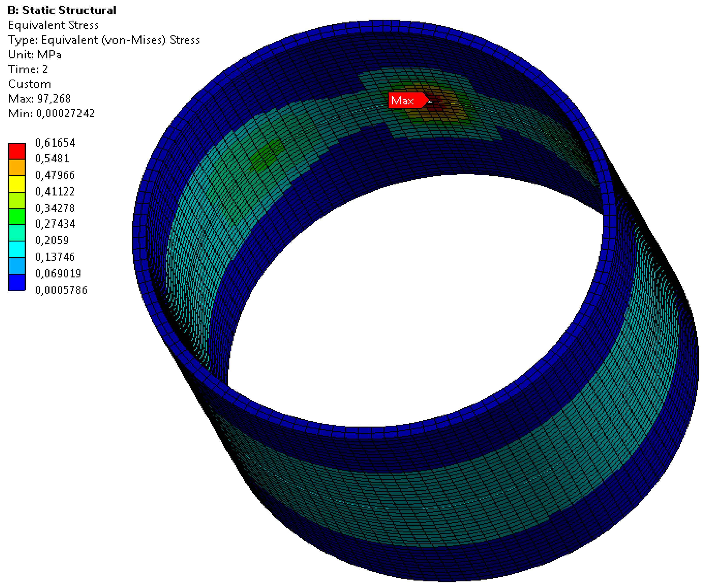
Task: Click the 'Type: Equivalent (von-Mises) Stress' line
Action: click(x=104, y=40)
